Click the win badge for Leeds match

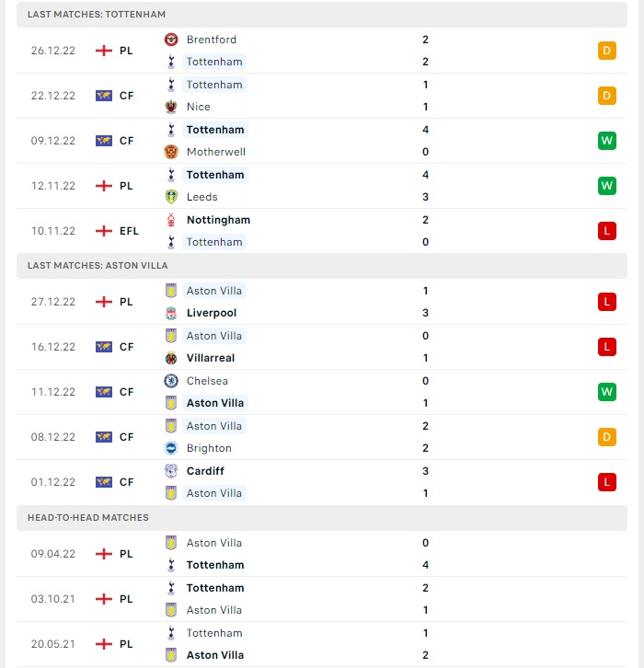[x=607, y=186]
